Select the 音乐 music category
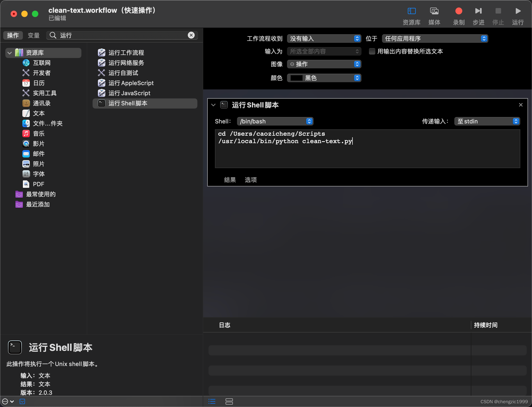 [34, 134]
